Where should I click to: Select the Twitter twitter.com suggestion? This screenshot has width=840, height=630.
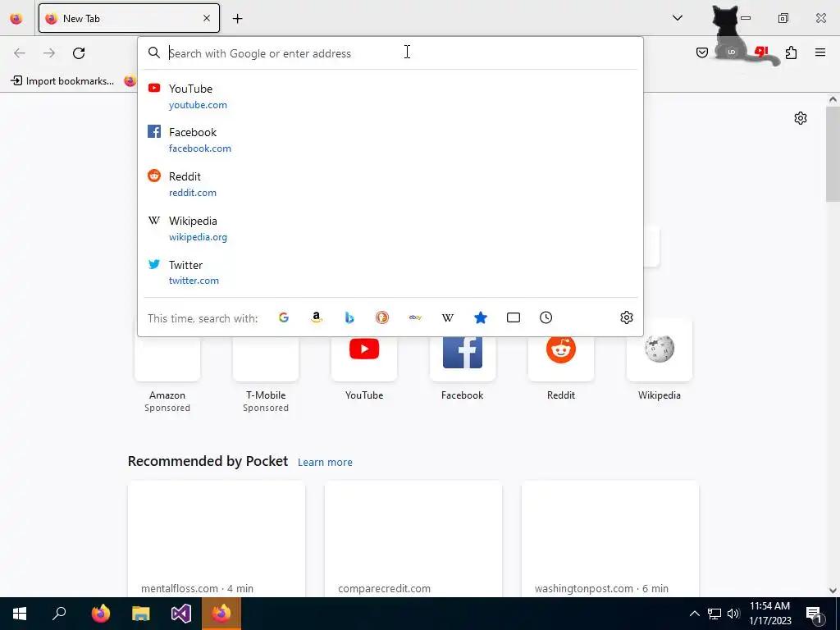(390, 272)
